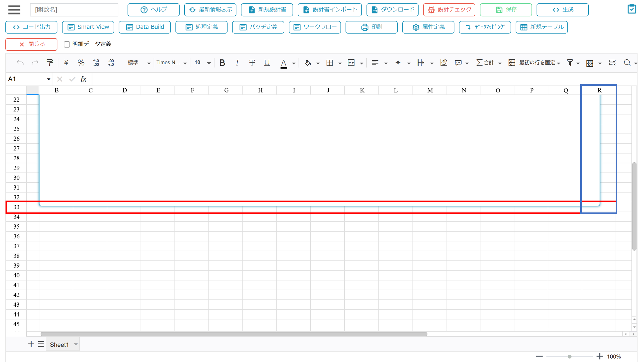Expand the A1 name box dropdown

tap(48, 79)
